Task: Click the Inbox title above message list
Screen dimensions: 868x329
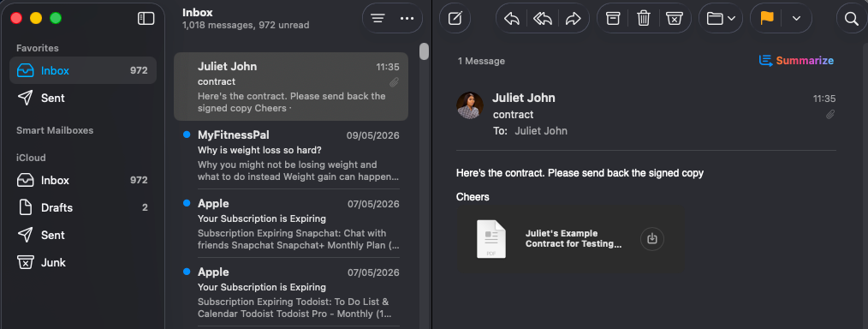Action: coord(198,12)
